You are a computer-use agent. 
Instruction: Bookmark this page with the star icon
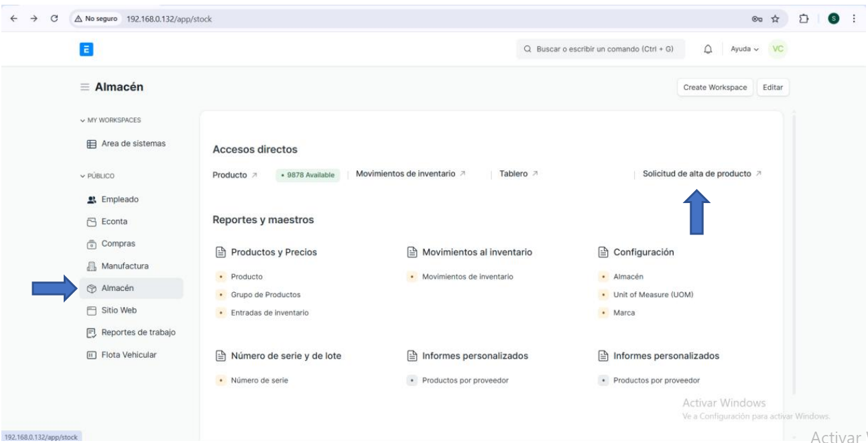point(773,19)
